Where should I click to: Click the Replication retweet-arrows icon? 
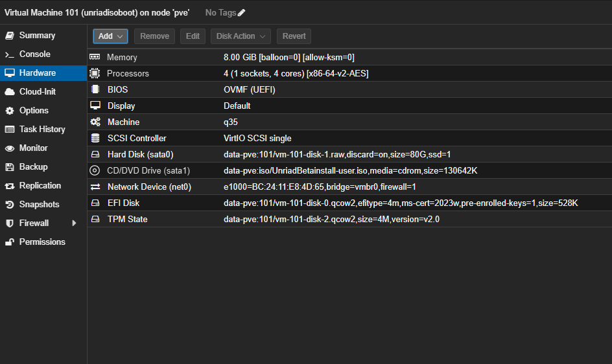tap(10, 186)
